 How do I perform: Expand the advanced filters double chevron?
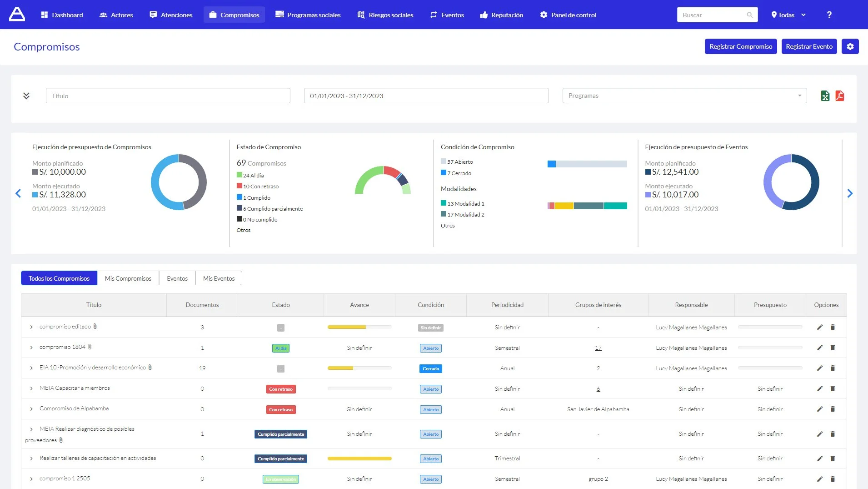pos(26,96)
